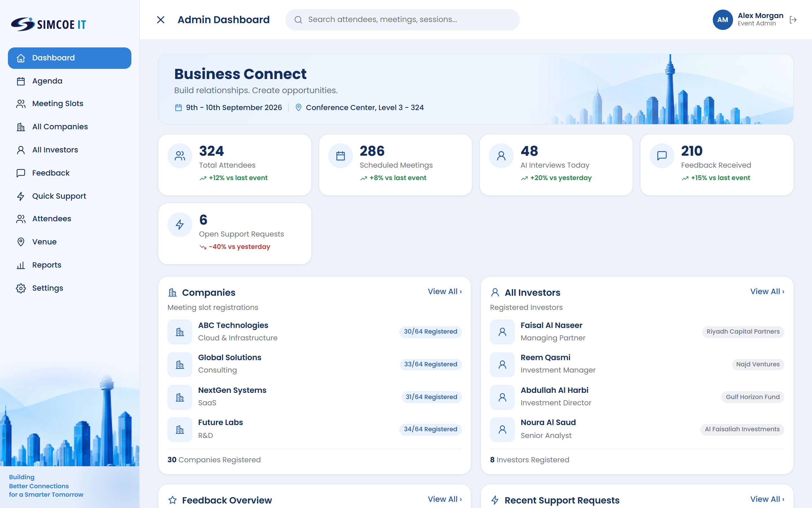The image size is (812, 508).
Task: Click Abdullah Al Harbi's person icon
Action: coord(502,397)
